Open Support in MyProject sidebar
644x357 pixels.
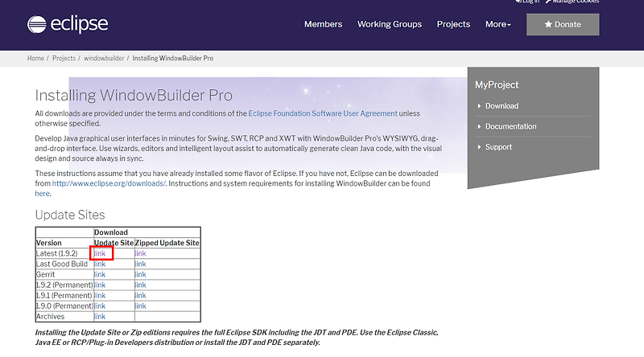pyautogui.click(x=498, y=147)
